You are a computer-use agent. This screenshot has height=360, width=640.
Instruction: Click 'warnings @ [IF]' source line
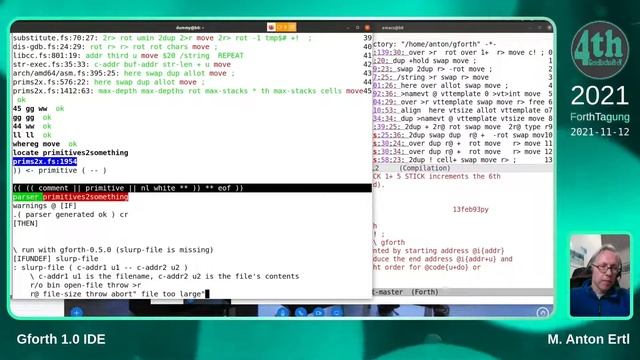tap(44, 206)
